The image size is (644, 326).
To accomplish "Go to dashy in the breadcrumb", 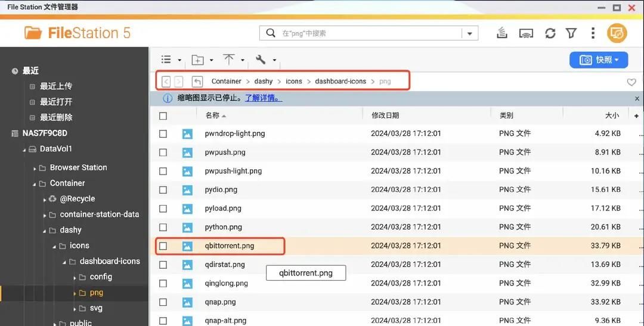I will click(264, 81).
